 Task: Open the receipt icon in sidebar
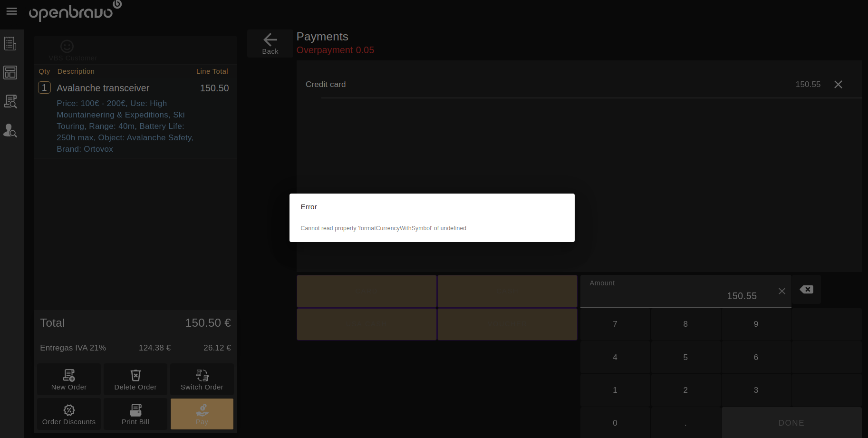pos(10,44)
